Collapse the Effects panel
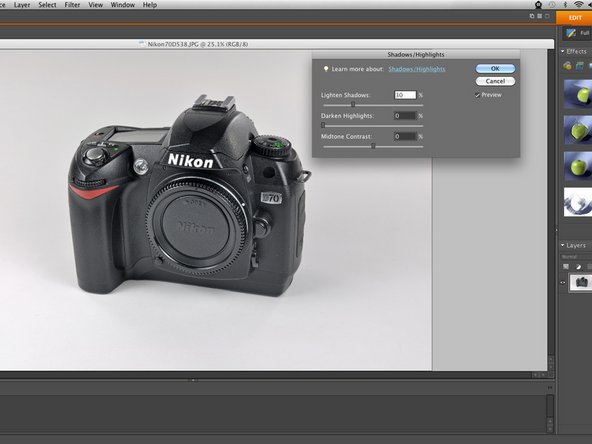592x444 pixels. pyautogui.click(x=562, y=51)
